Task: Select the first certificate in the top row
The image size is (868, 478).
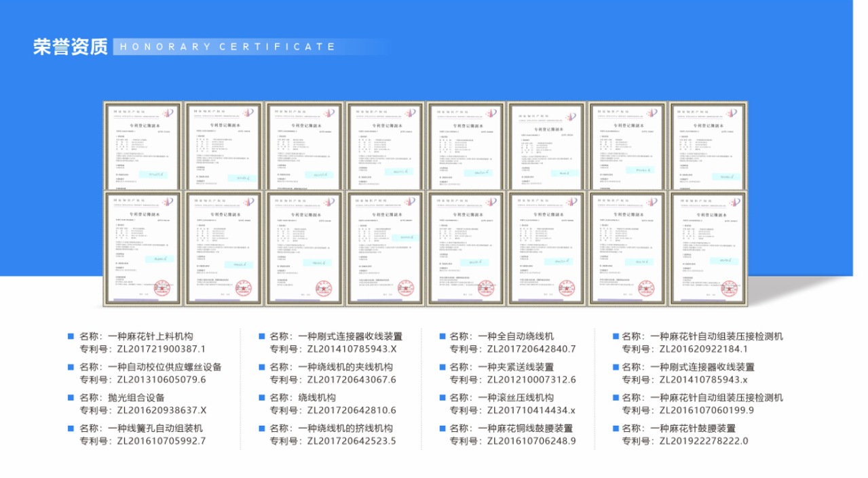Action: point(142,144)
